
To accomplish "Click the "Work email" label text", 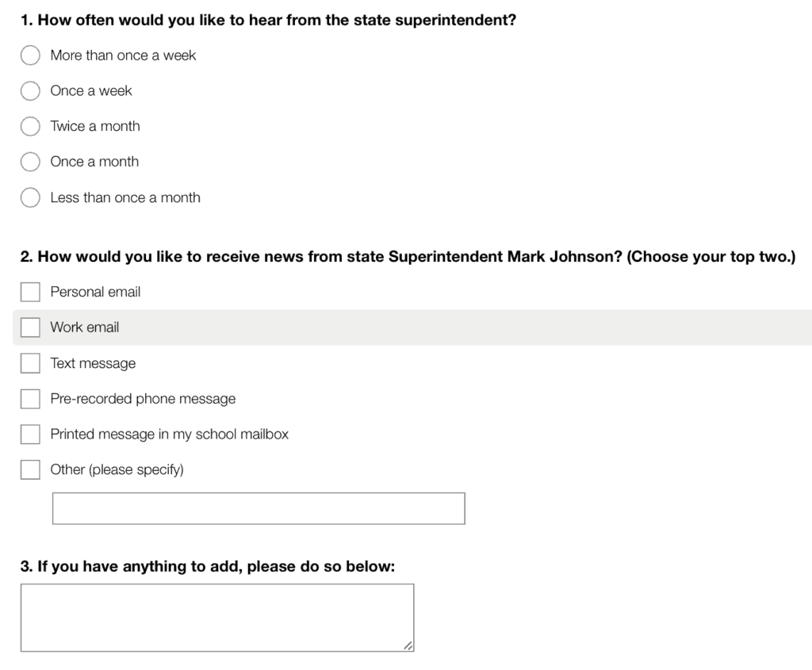I will pos(84,327).
